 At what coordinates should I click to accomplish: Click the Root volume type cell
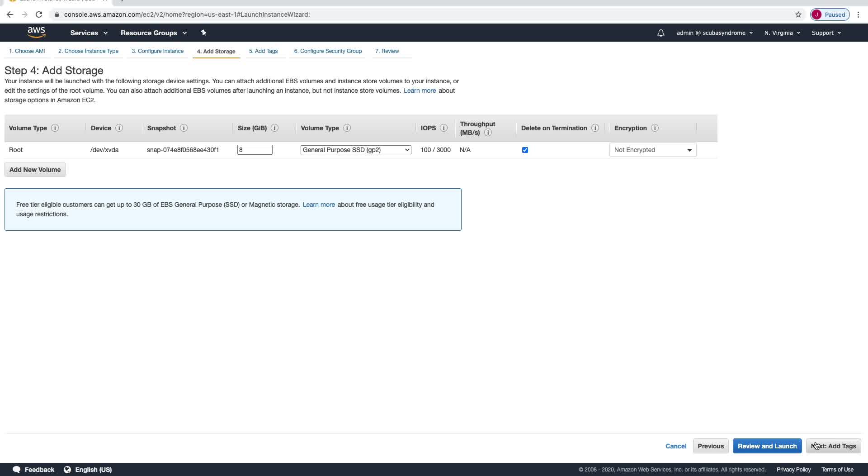16,150
